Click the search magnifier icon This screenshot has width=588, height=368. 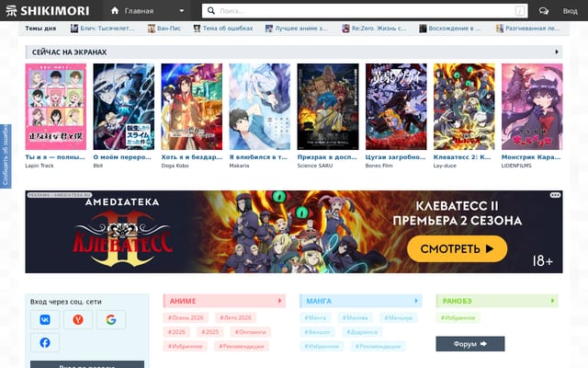coord(211,10)
